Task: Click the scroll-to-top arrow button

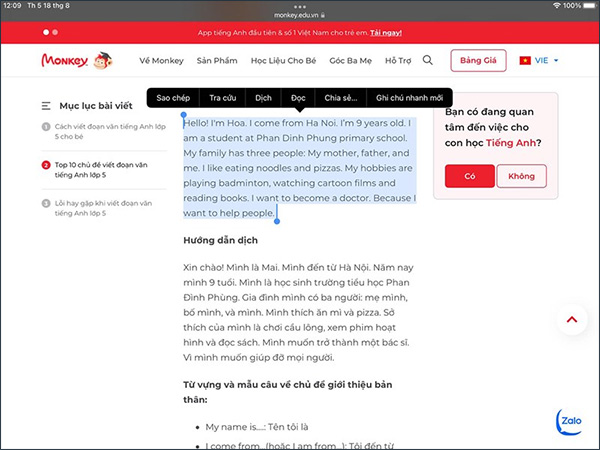Action: [x=572, y=320]
